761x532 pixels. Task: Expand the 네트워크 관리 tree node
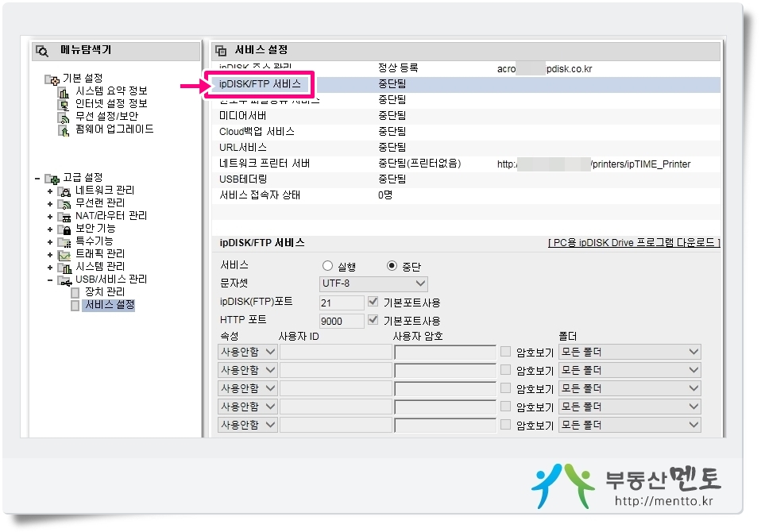[50, 191]
